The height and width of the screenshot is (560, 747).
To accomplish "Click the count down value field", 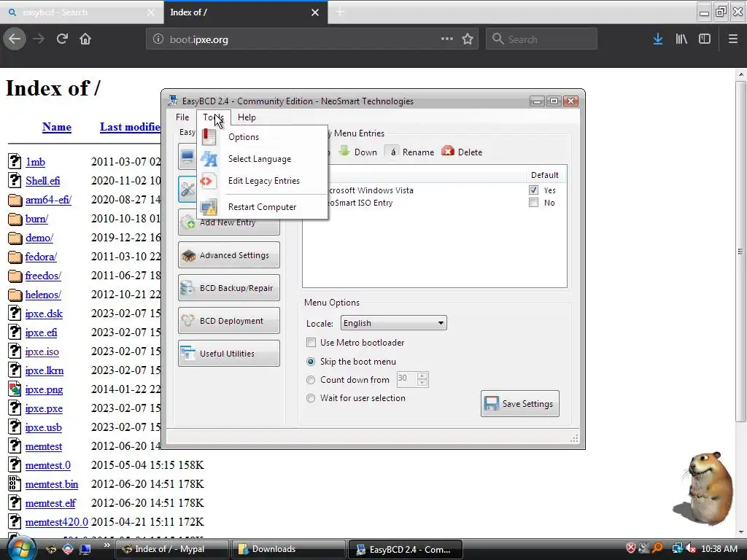I will [406, 379].
